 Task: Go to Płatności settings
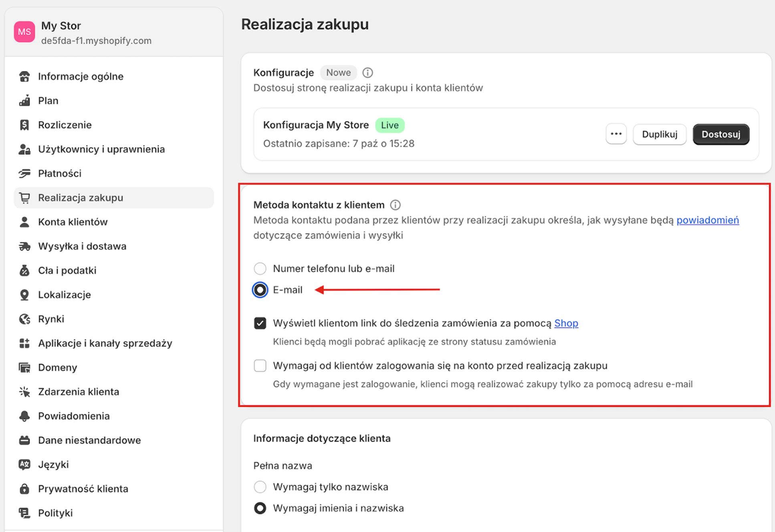(x=114, y=173)
